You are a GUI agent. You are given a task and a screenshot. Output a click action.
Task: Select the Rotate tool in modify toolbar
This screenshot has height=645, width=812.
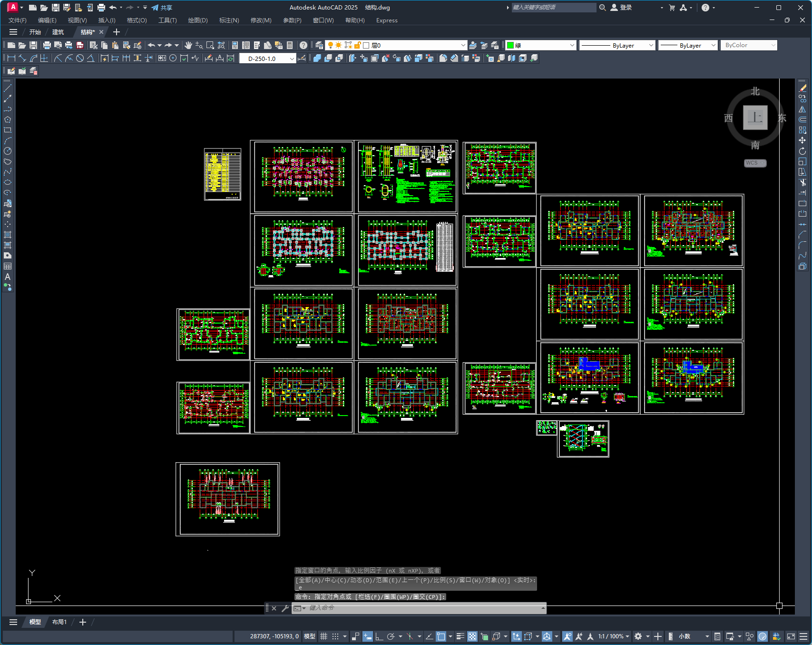coord(802,151)
